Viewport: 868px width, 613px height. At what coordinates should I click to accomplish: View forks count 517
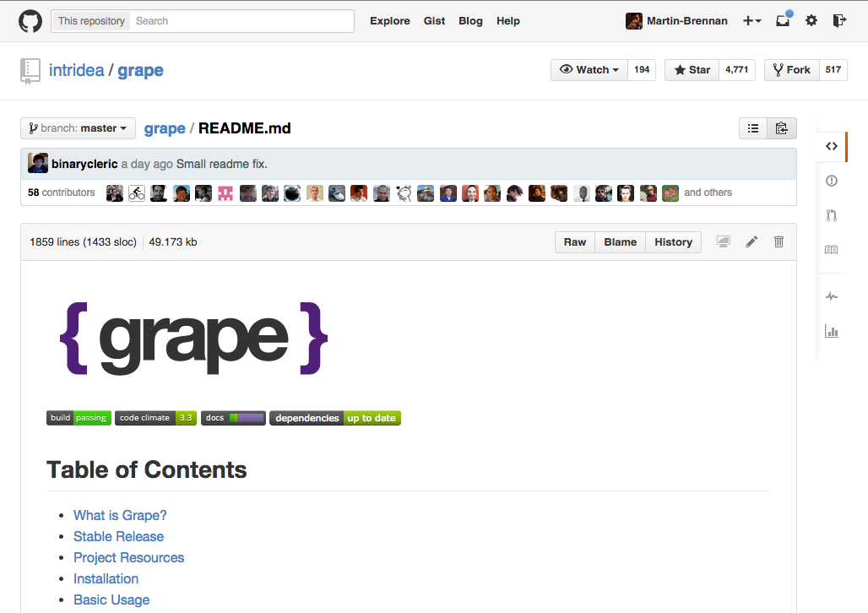tap(833, 70)
